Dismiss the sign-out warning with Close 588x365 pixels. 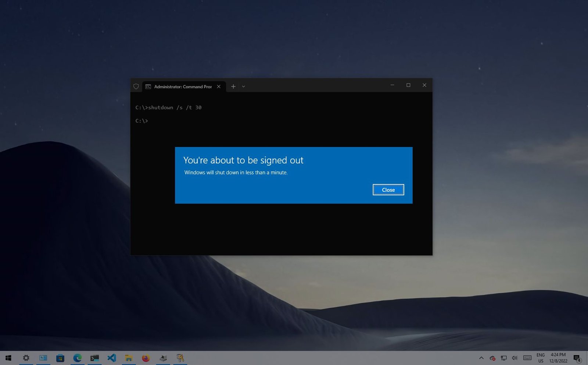click(388, 189)
